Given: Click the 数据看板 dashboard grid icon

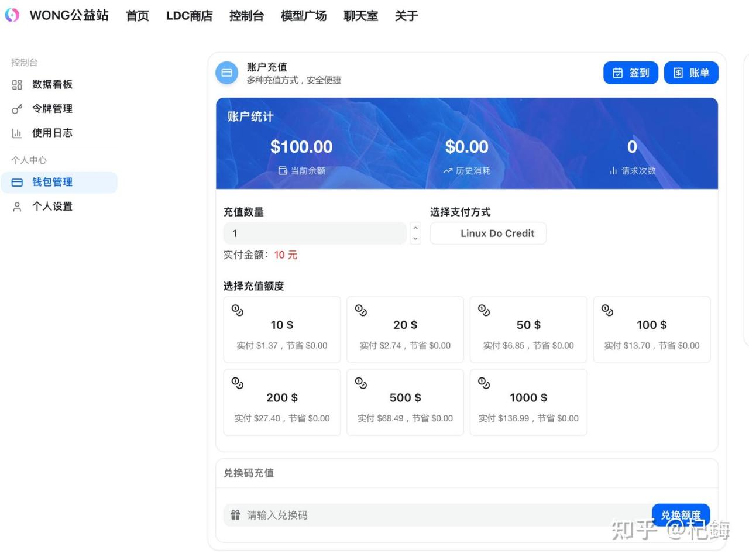Looking at the screenshot, I should point(17,85).
